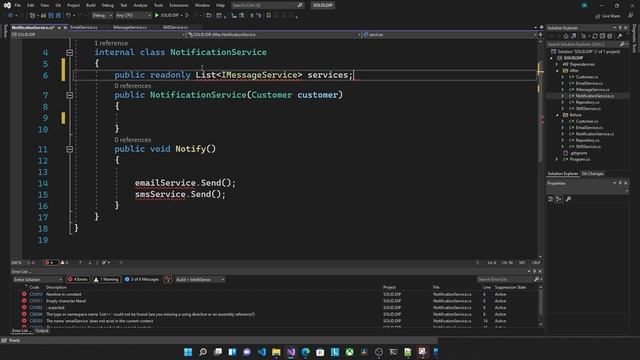The image size is (640, 360).
Task: Open the File menu
Action: [x=18, y=5]
